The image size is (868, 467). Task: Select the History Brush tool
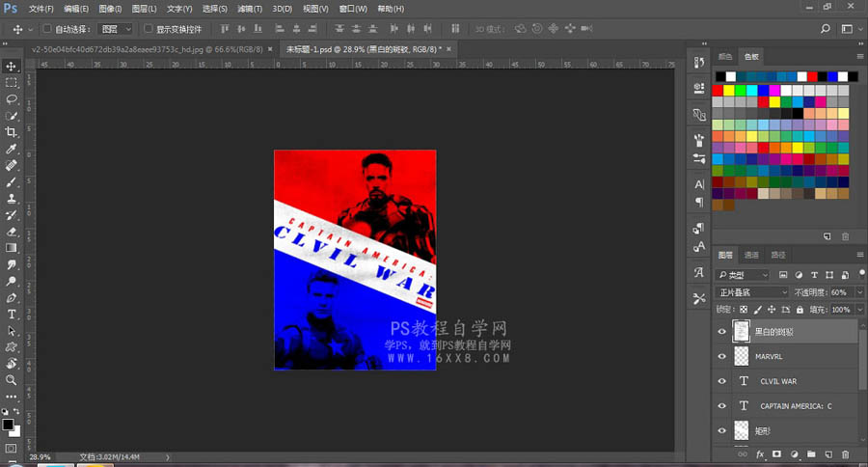coord(11,215)
